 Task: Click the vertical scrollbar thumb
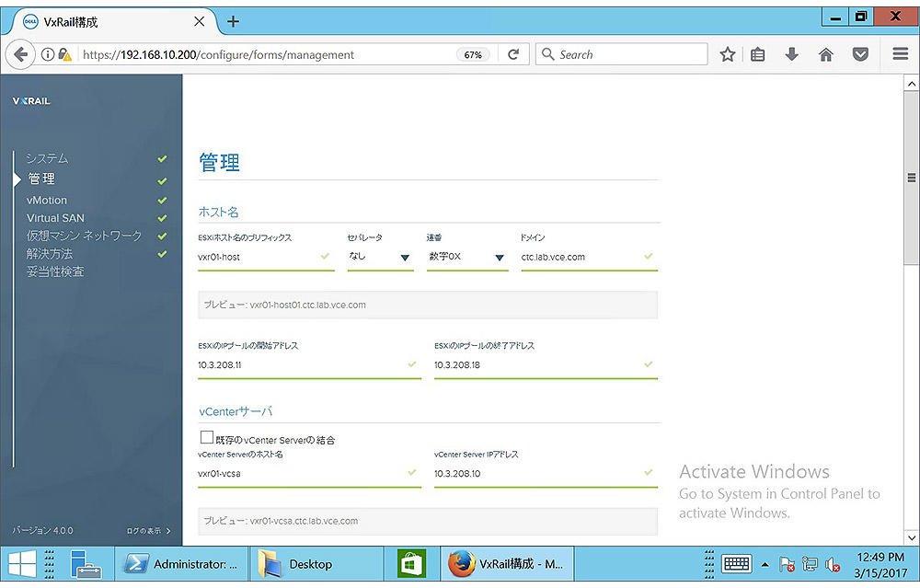(911, 178)
